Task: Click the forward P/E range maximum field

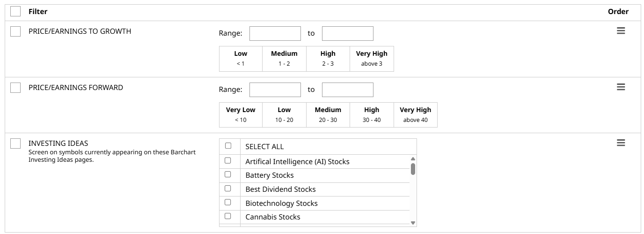Action: (x=347, y=90)
